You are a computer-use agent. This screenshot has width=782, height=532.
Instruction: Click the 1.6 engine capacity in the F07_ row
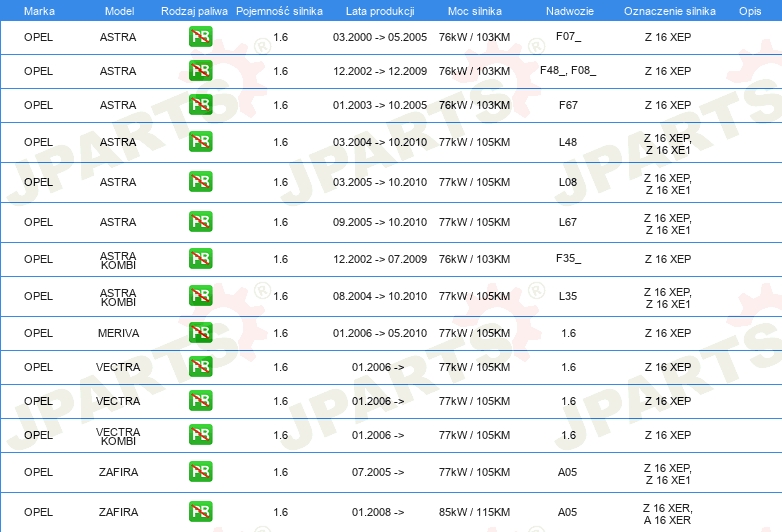click(x=281, y=37)
